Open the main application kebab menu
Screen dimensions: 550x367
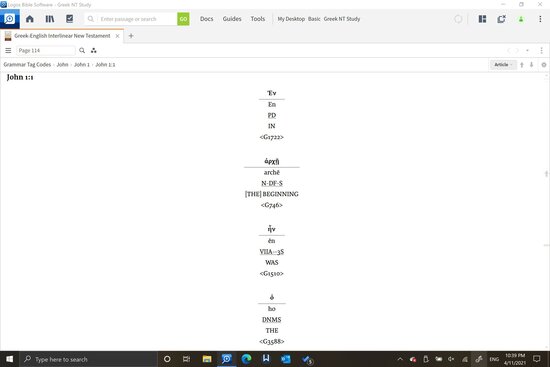click(x=540, y=19)
